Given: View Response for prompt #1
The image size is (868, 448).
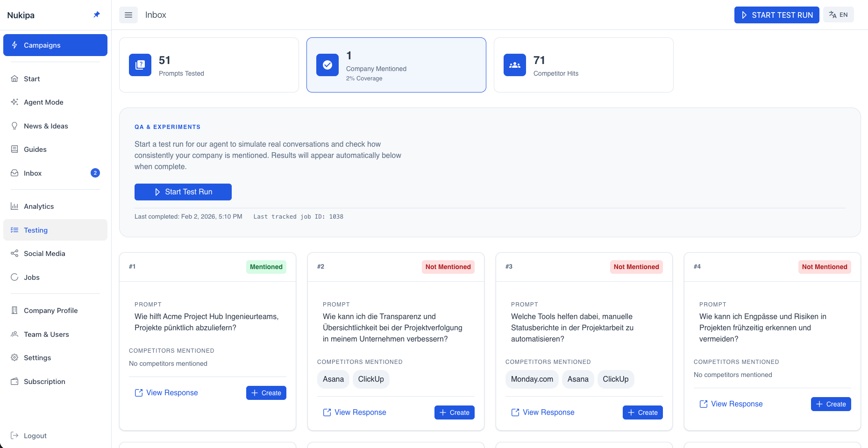Looking at the screenshot, I should coord(166,393).
